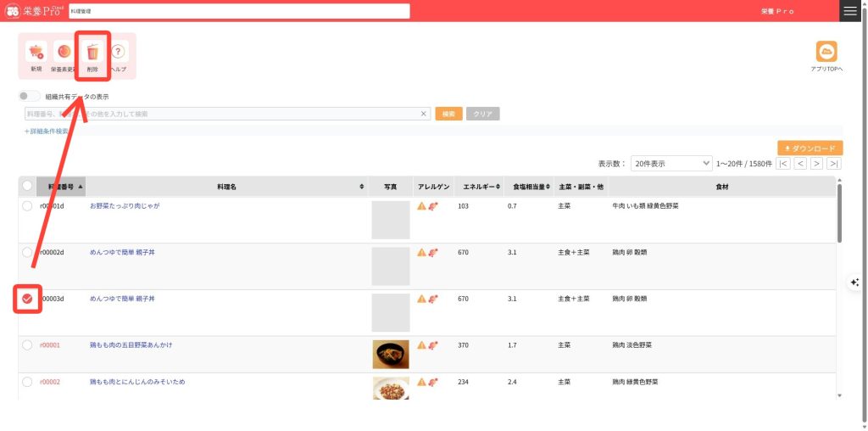Click shrimp allergen icon for お野菜たっぷり肉じゃが
Viewport: 868px width, 431px height.
[x=433, y=206]
